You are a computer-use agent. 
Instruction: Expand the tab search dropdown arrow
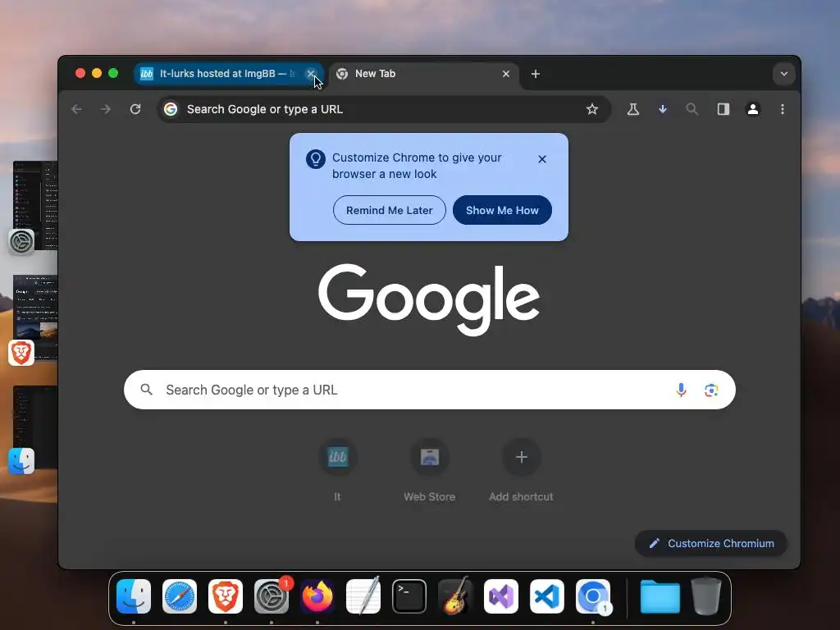pos(783,74)
